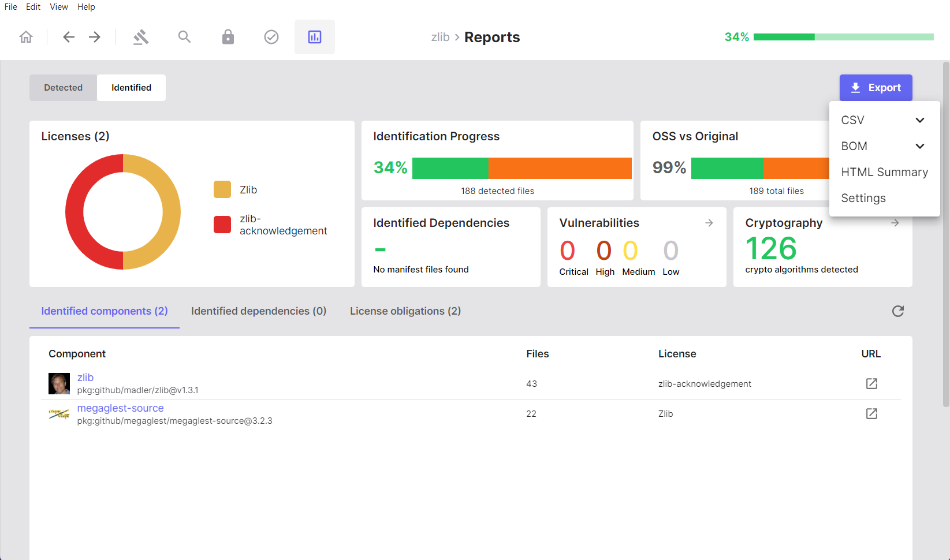Image resolution: width=950 pixels, height=560 pixels.
Task: Click the zlib breadcrumb in header
Action: coord(440,37)
